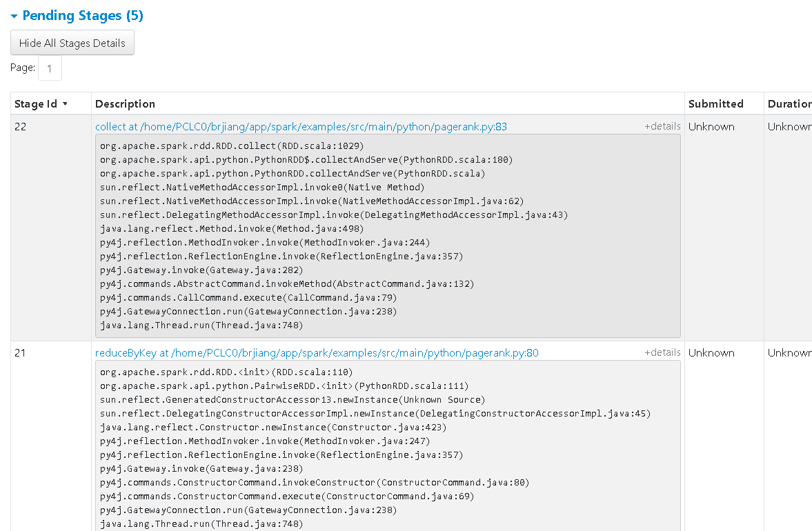The image size is (812, 531).
Task: Click the Pending Stages collapse triangle arrow
Action: (x=14, y=17)
